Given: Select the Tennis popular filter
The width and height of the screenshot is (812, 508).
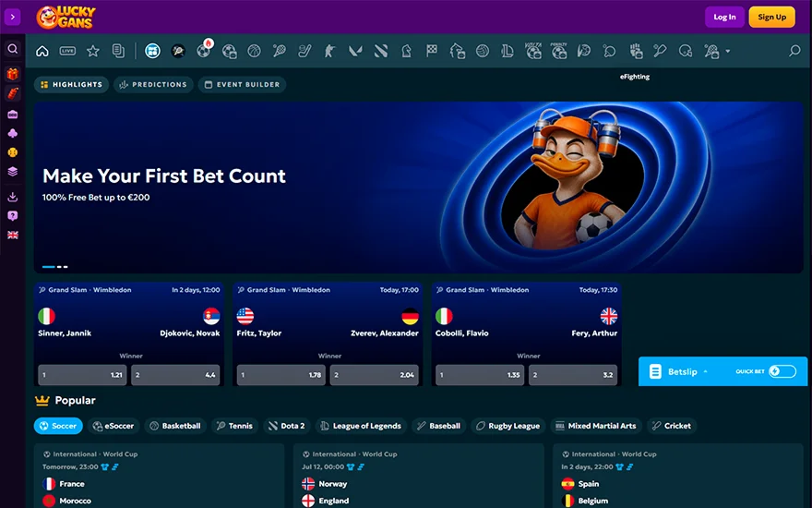Looking at the screenshot, I should pos(235,426).
